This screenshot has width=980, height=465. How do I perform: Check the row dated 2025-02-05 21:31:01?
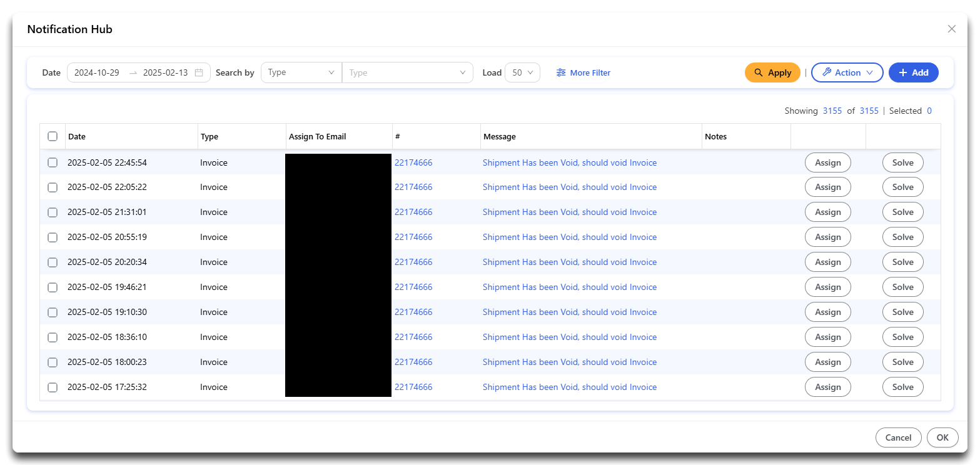pos(53,212)
